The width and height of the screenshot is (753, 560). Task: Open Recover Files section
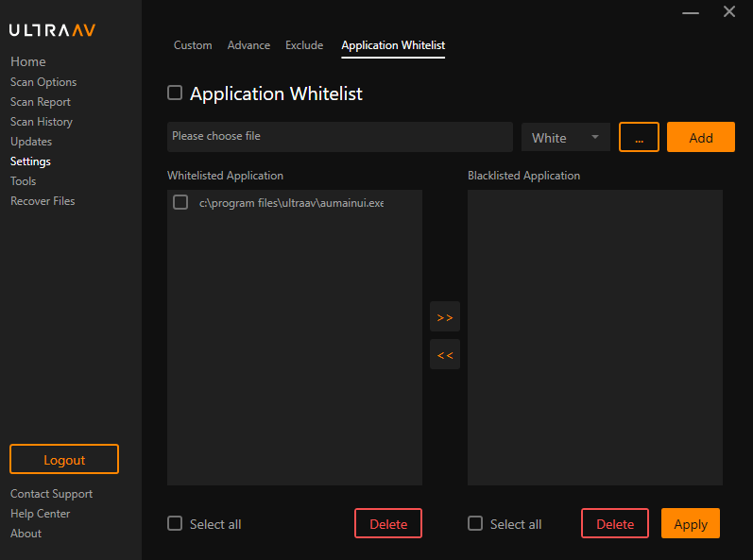(x=43, y=201)
